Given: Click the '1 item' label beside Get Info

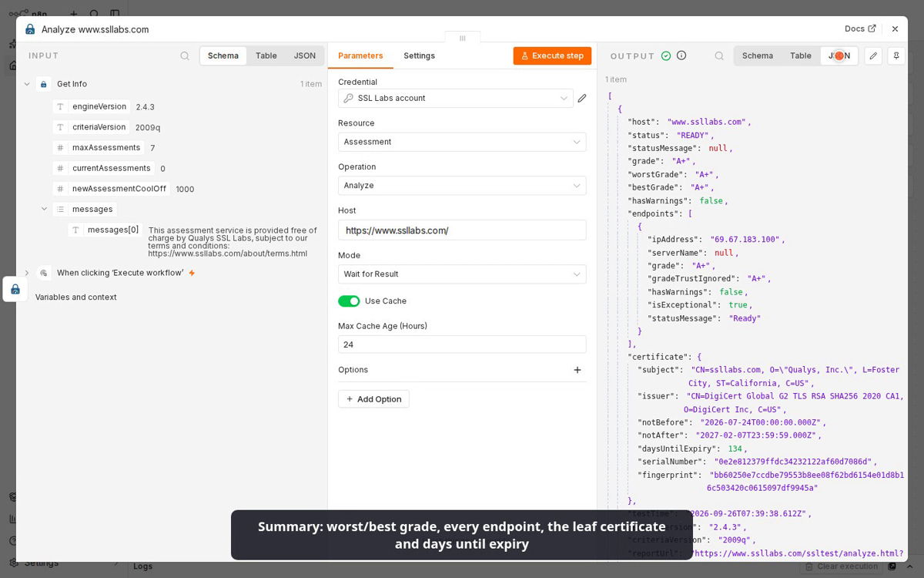Looking at the screenshot, I should click(311, 84).
